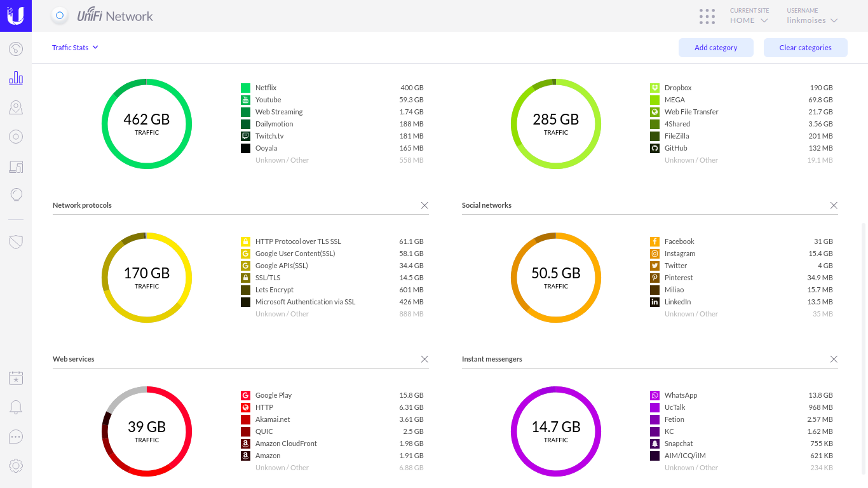Select the Statistics bar chart icon
This screenshot has height=488, width=868.
[x=16, y=78]
